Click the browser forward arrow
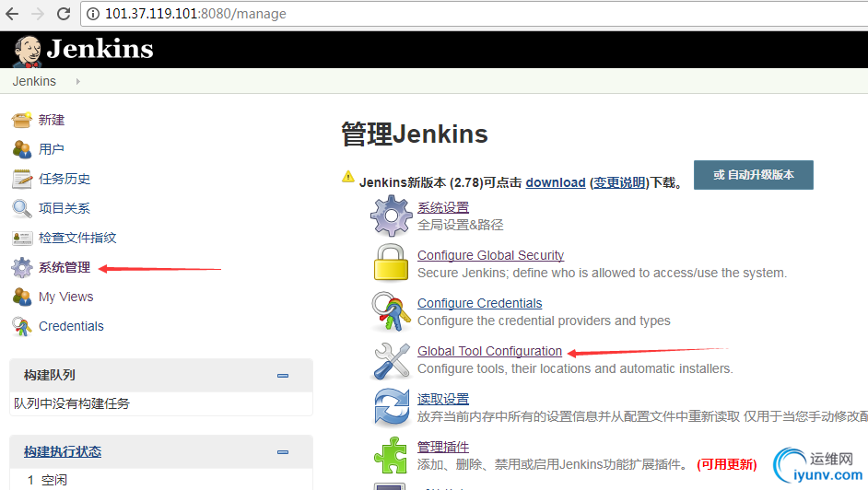 point(38,14)
